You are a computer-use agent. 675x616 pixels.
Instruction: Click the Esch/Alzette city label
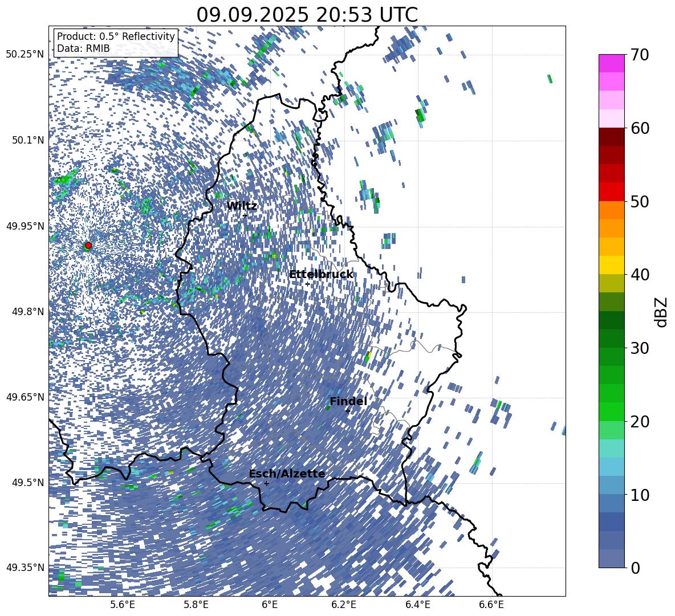287,474
